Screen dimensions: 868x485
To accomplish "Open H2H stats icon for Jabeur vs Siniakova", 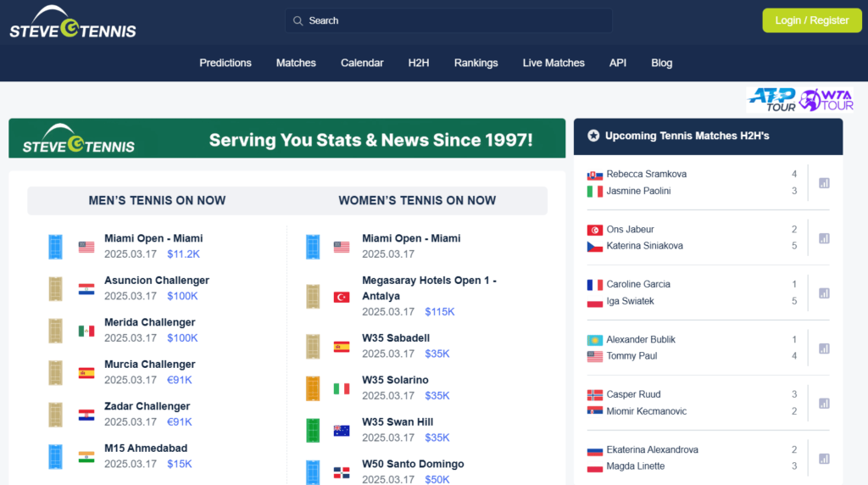I will point(824,238).
